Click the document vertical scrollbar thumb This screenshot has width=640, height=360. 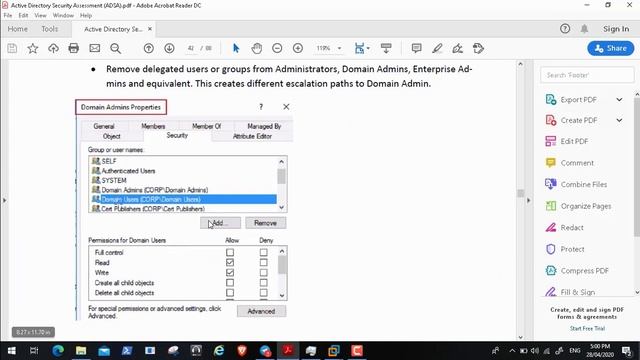(x=520, y=193)
